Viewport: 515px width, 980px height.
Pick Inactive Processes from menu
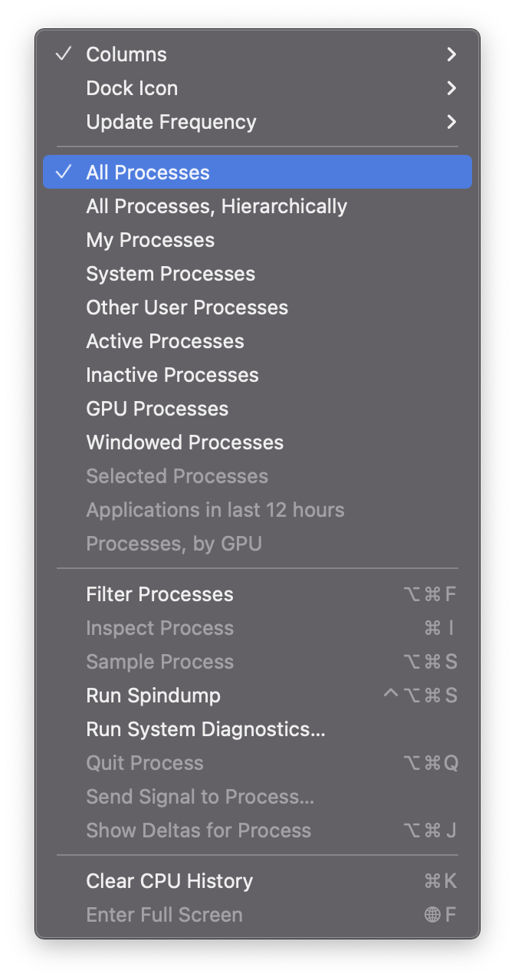pyautogui.click(x=172, y=375)
